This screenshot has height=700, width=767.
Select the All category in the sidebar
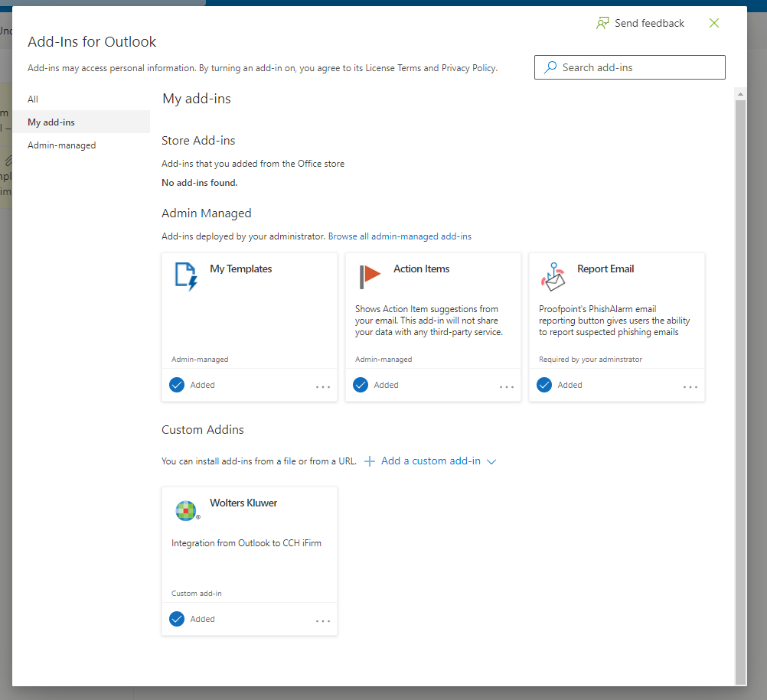click(x=32, y=99)
